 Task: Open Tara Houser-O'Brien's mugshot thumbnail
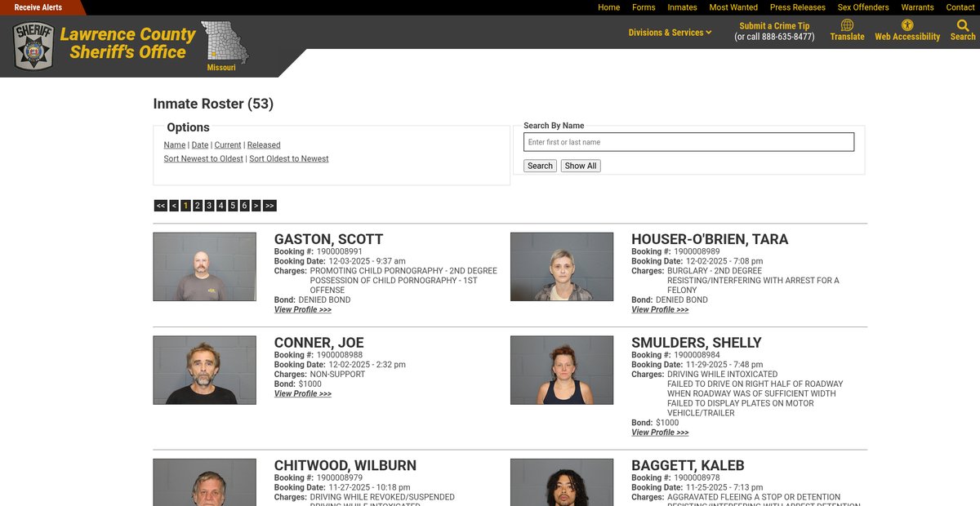pos(562,267)
